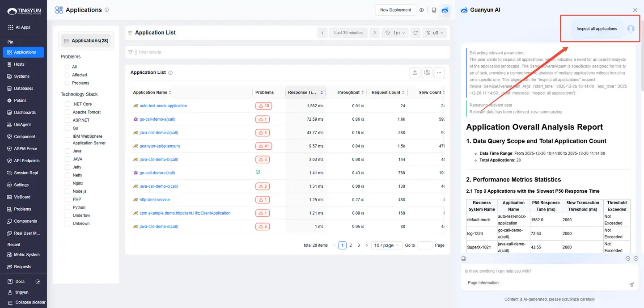Viewport: 644px width, 308px height.
Task: Click the settings gear icon beside New Deployment
Action: click(421, 10)
